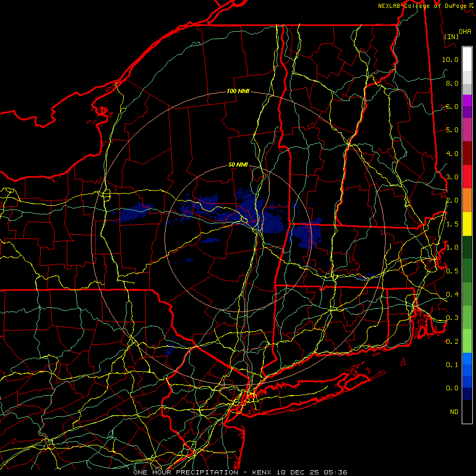
Task: Click the OHA product code label
Action: 465,31
